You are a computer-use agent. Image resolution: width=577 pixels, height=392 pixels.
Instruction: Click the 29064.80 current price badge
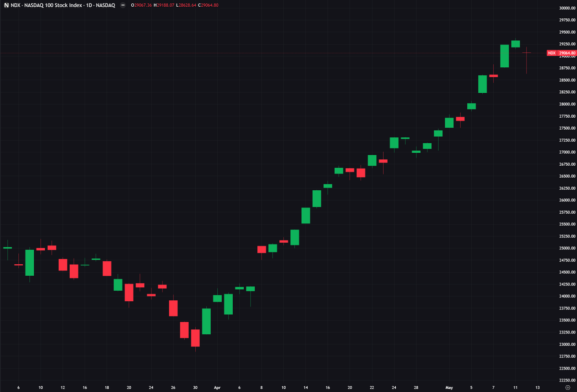pos(566,53)
